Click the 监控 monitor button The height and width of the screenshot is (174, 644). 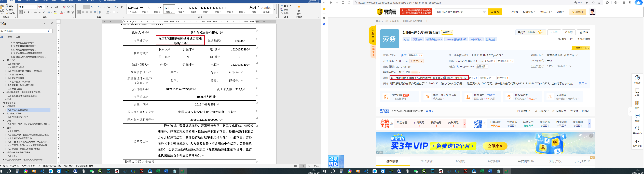584,32
